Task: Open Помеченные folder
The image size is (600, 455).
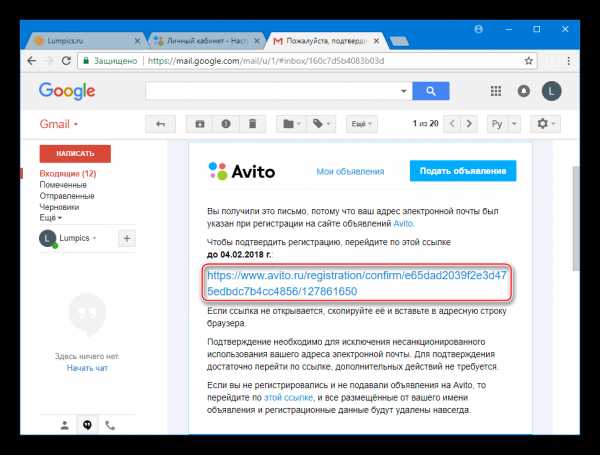Action: pos(63,185)
